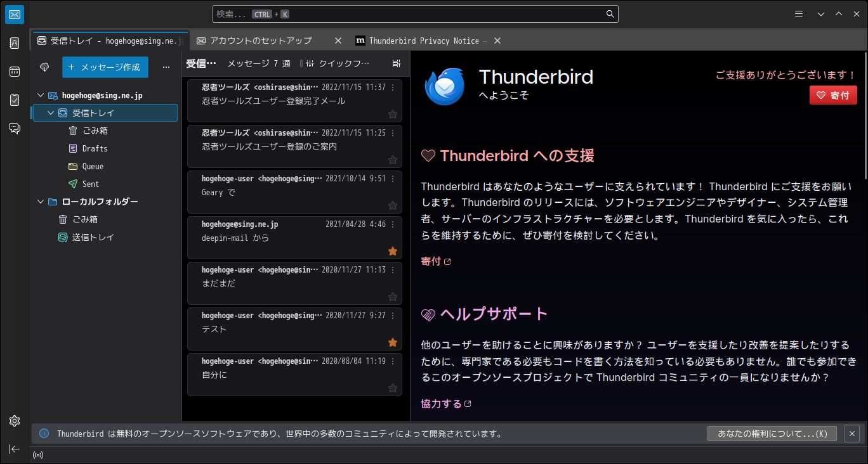Unstar the 'テスト' message
The width and height of the screenshot is (868, 464).
tap(392, 342)
